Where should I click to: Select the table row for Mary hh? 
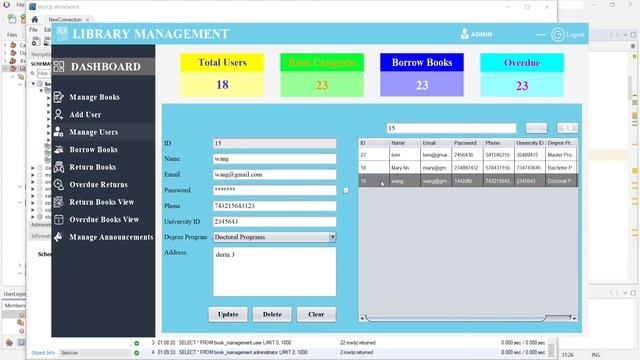coord(468,168)
